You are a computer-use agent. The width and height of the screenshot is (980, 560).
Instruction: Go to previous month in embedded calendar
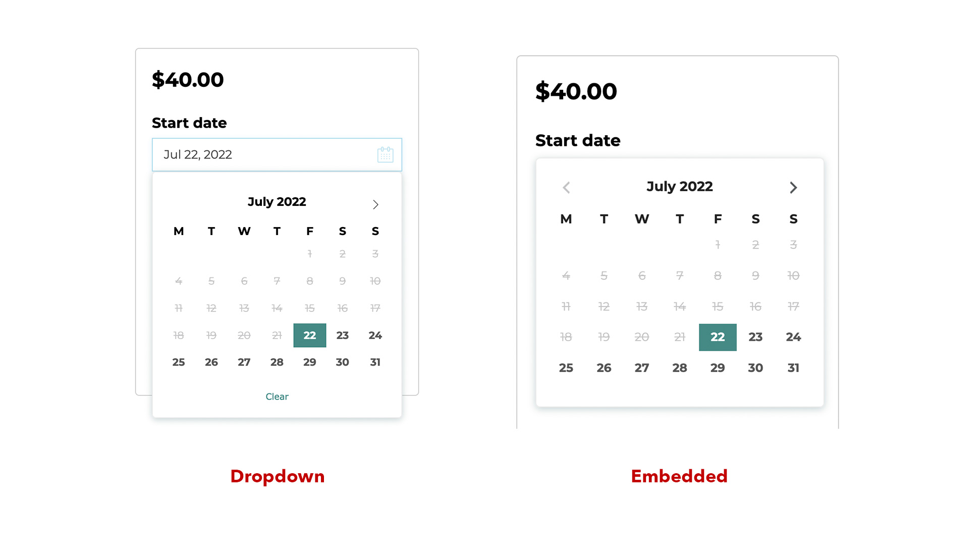[566, 188]
